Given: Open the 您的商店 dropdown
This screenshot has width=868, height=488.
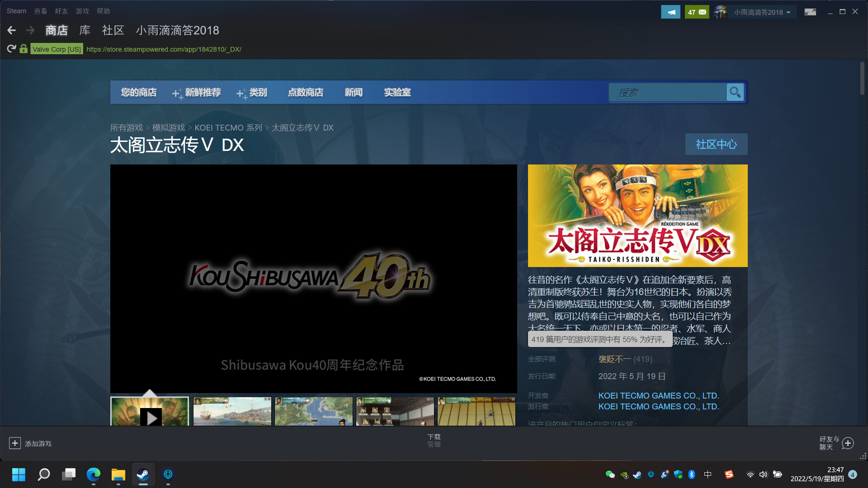Looking at the screenshot, I should coord(139,93).
